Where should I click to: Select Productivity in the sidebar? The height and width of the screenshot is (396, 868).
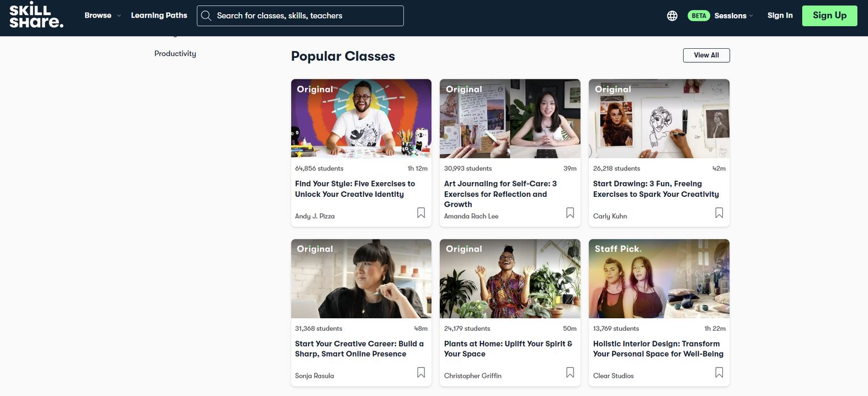(175, 53)
